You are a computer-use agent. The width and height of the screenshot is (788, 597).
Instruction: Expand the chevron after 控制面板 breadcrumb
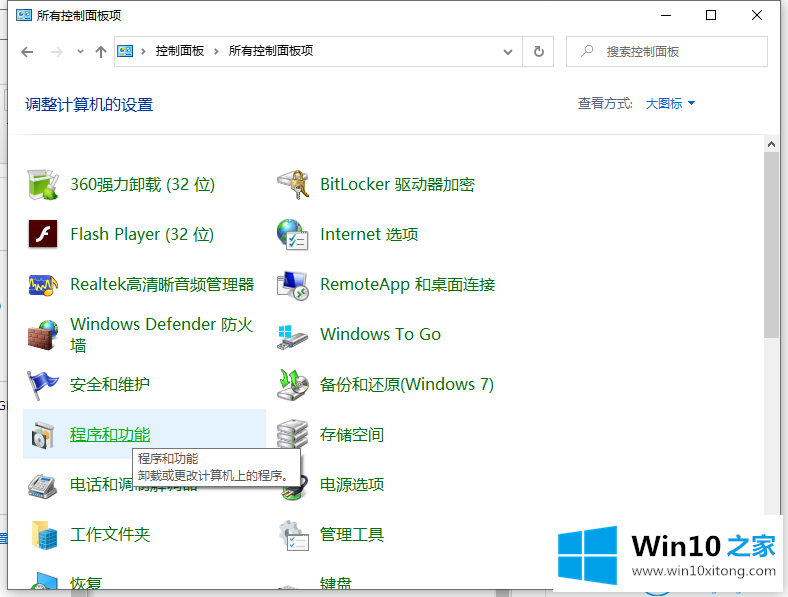216,51
